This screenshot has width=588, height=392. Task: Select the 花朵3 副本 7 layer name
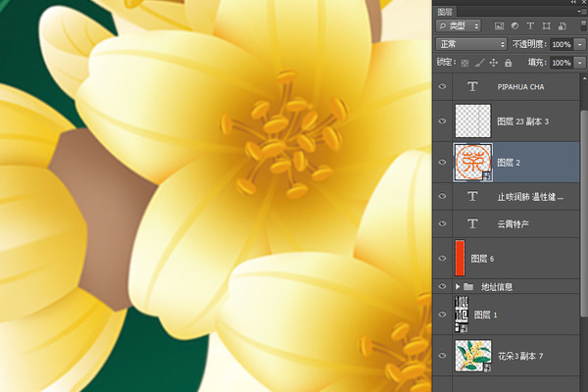tap(520, 356)
